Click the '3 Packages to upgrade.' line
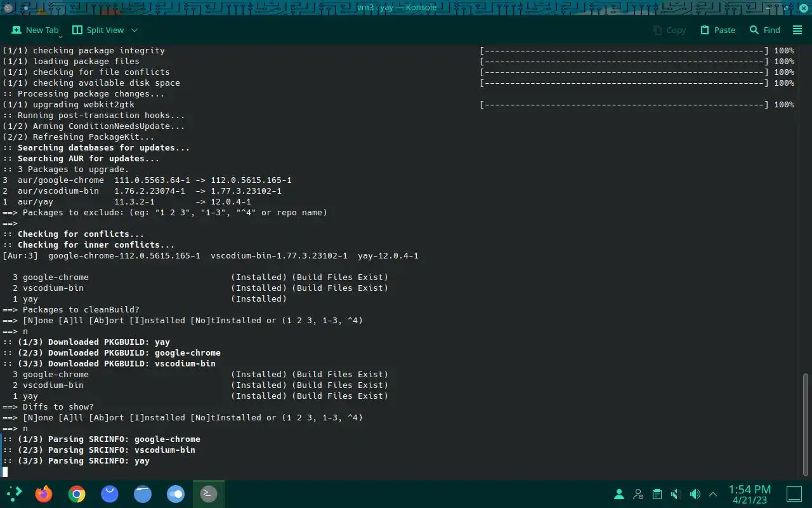 coord(66,170)
